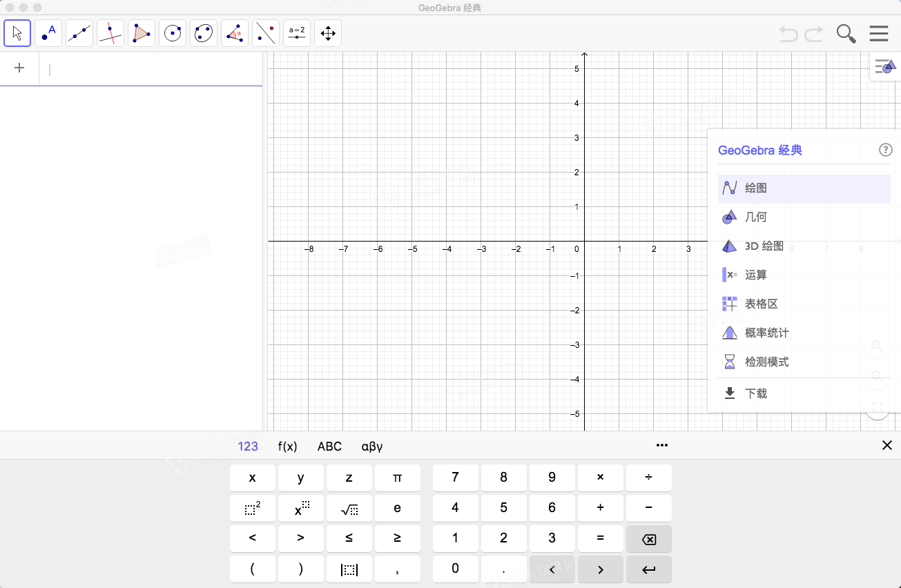Close the virtual keyboard
The image size is (901, 588).
tap(887, 445)
